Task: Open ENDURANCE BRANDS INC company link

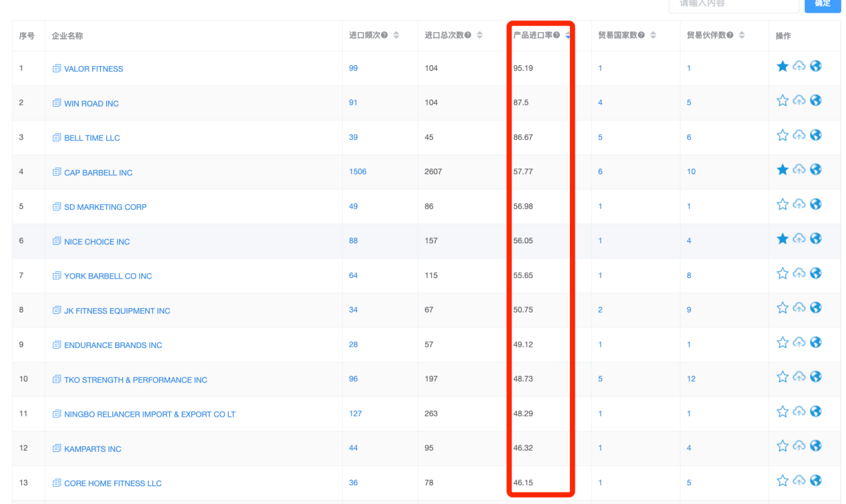Action: (113, 345)
